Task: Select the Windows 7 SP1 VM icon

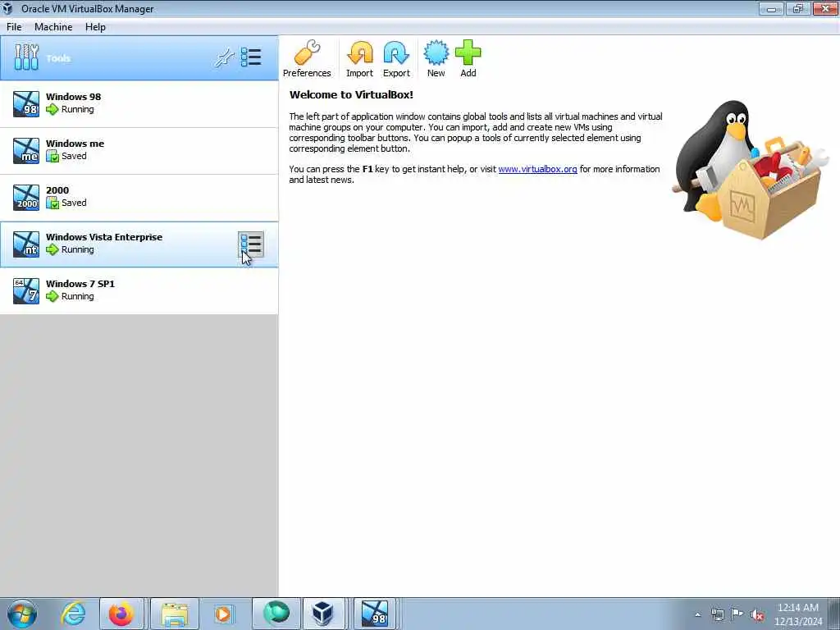Action: click(26, 291)
